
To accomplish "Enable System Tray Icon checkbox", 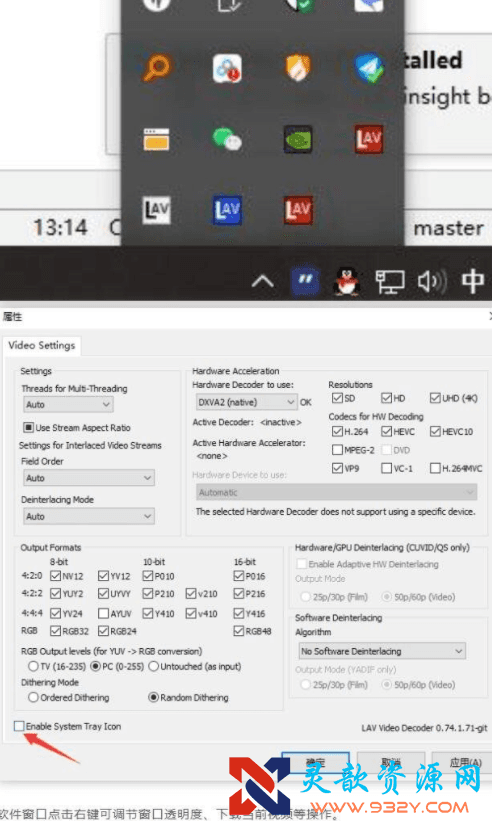I will tap(19, 726).
